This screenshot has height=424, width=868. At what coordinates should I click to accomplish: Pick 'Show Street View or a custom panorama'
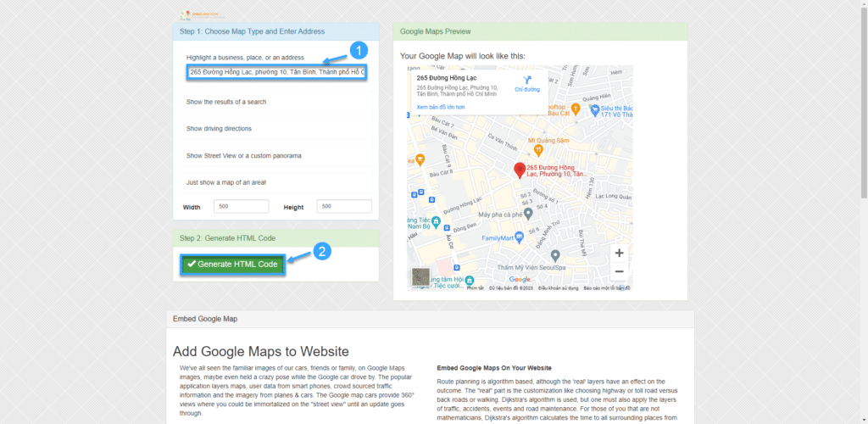244,156
